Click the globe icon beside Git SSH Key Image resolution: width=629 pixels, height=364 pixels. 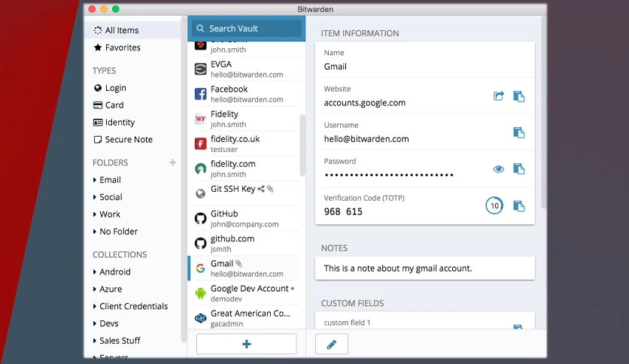(x=200, y=194)
